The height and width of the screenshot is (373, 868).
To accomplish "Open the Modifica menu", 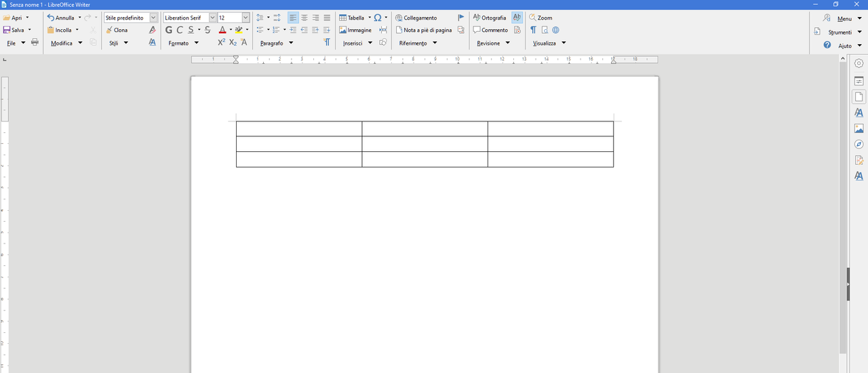I will [66, 43].
